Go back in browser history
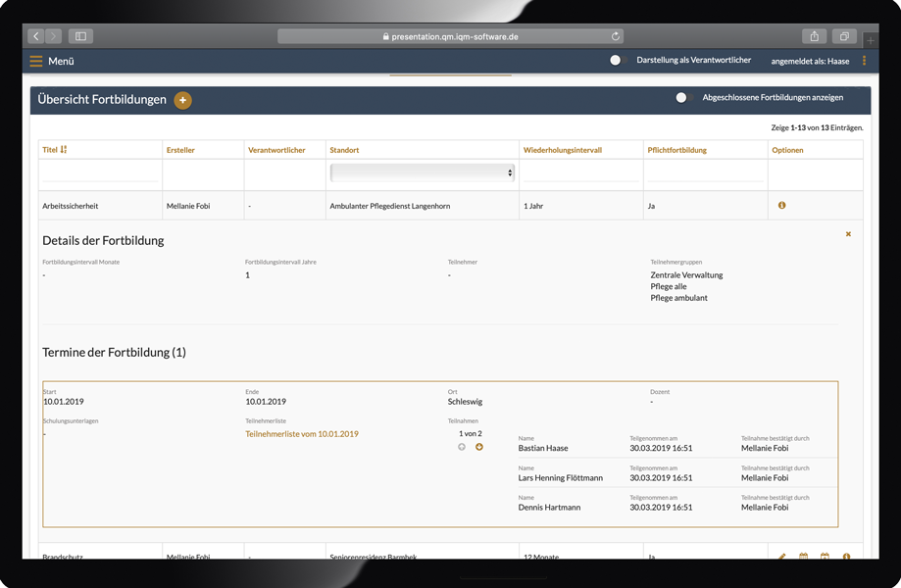Screen dimensions: 901x588 [35, 36]
